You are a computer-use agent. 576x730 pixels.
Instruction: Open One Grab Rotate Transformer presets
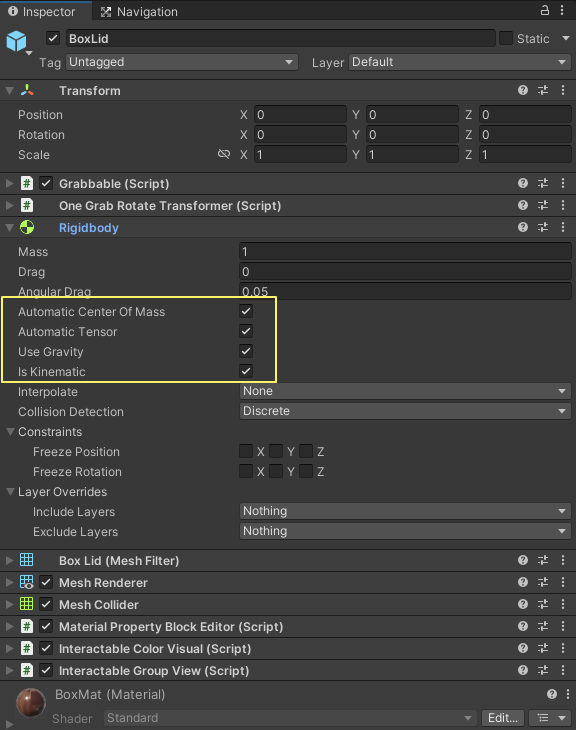[x=543, y=205]
